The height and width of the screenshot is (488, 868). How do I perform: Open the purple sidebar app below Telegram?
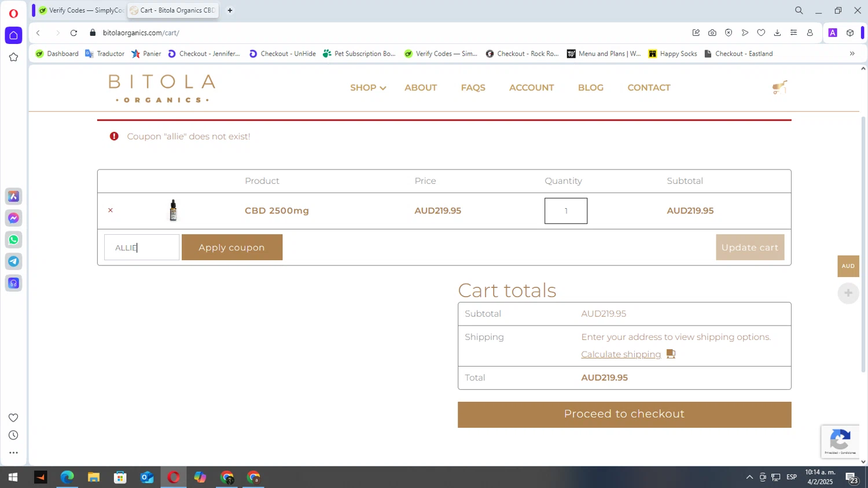point(14,283)
